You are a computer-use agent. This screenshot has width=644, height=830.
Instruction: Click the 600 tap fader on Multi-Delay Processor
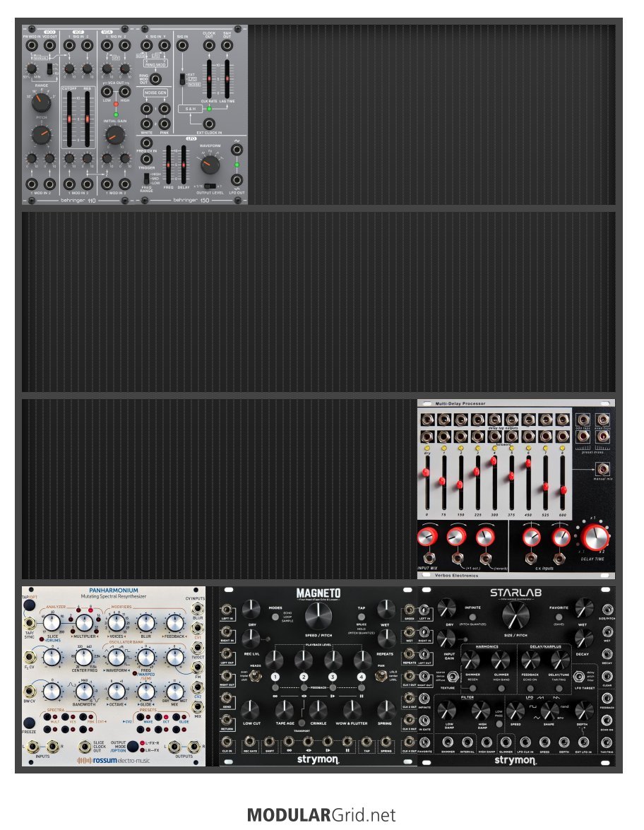(563, 482)
